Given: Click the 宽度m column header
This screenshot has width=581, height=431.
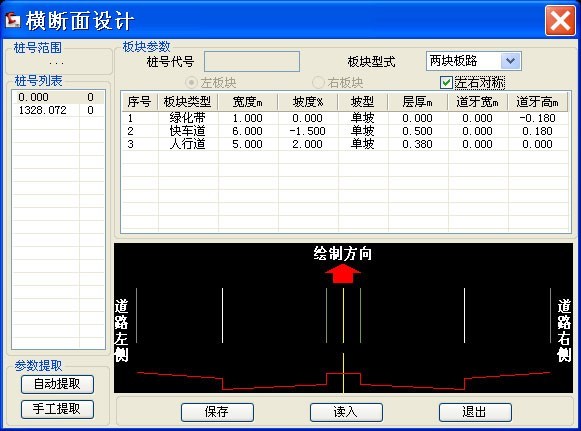Looking at the screenshot, I should pos(248,102).
